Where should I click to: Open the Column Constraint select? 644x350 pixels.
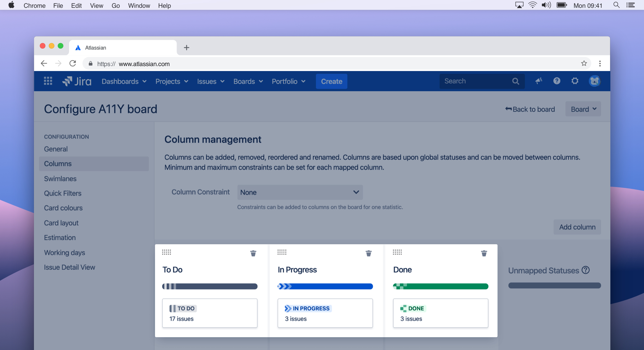point(300,192)
